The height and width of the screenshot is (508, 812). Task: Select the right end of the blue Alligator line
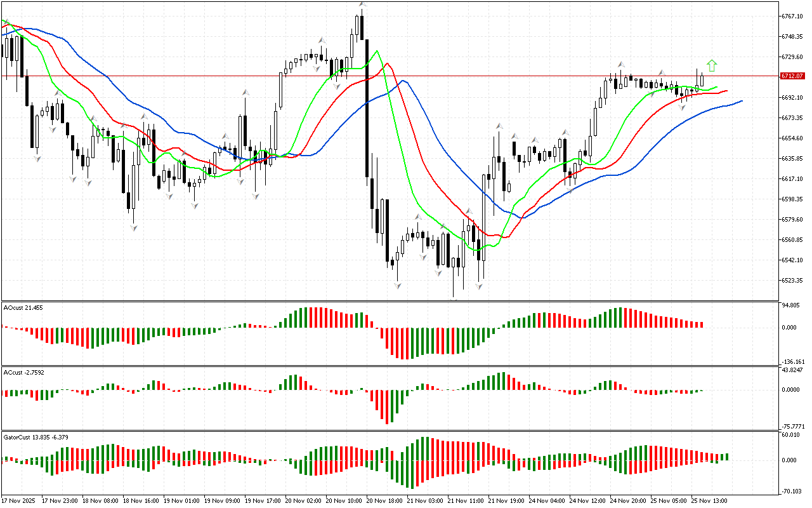741,101
